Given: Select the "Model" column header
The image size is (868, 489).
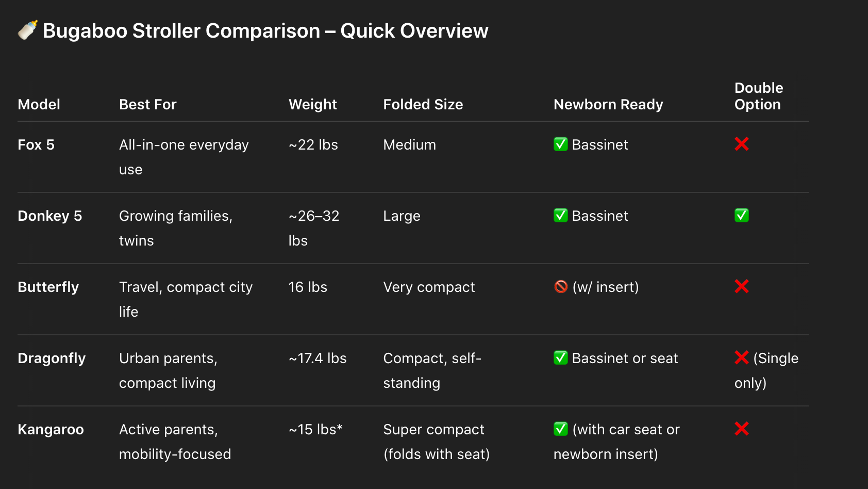Looking at the screenshot, I should point(39,105).
